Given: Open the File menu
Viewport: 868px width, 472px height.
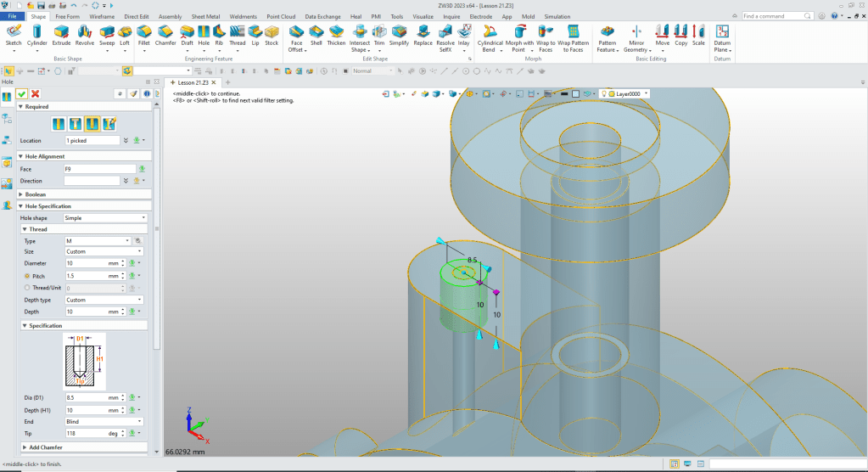Looking at the screenshot, I should (x=13, y=16).
